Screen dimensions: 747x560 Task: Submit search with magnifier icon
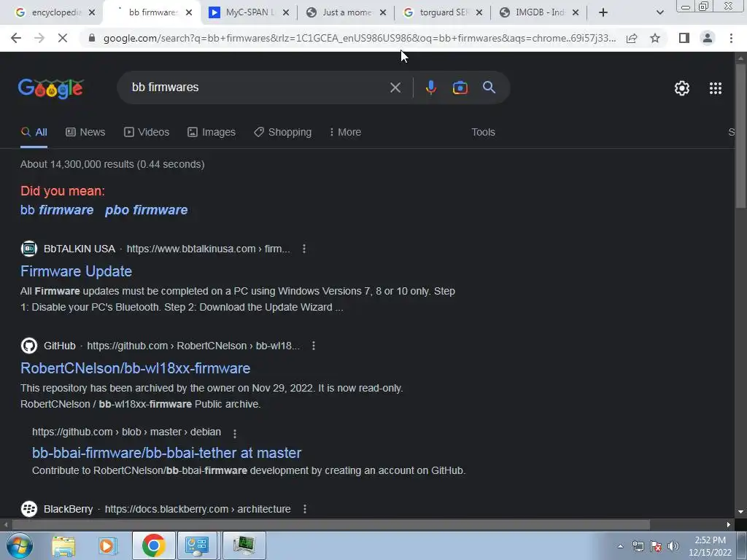click(x=489, y=87)
